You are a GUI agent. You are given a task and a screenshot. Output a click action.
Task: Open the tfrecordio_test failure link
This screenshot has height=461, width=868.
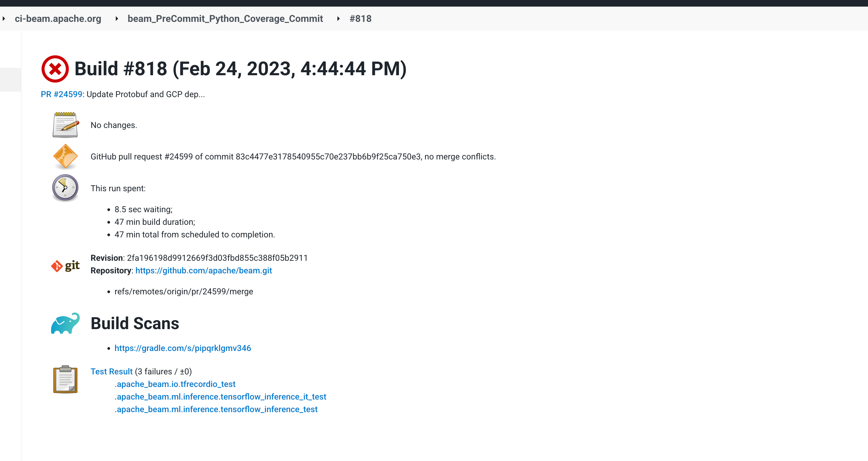click(175, 384)
